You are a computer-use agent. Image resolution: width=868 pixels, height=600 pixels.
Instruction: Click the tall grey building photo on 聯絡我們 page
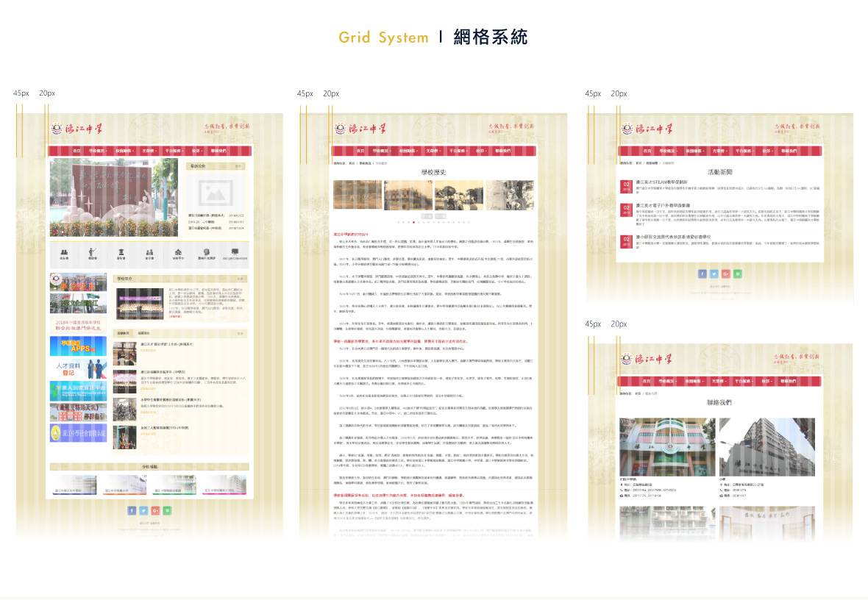click(x=767, y=446)
